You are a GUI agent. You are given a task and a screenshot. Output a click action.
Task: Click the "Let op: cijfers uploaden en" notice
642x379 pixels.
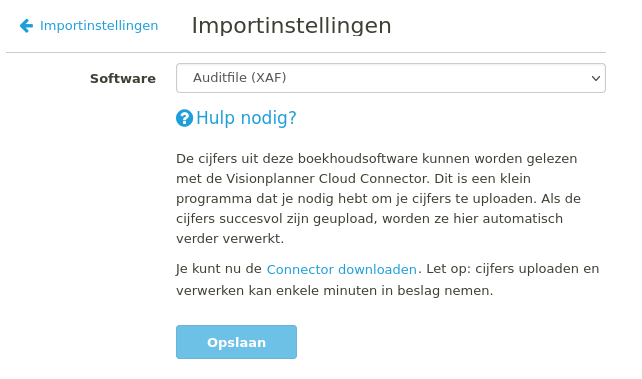pos(513,269)
